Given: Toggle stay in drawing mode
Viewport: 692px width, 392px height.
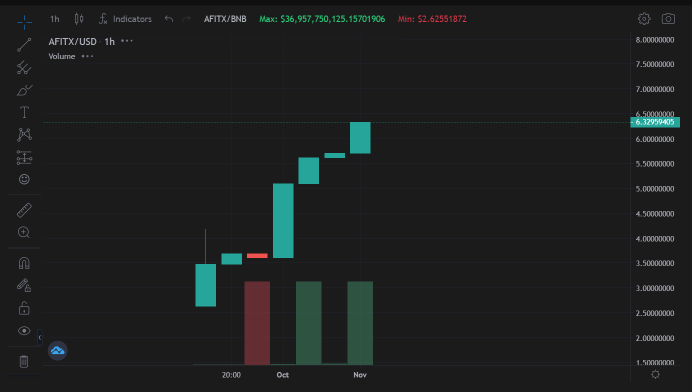Looking at the screenshot, I should pos(24,285).
